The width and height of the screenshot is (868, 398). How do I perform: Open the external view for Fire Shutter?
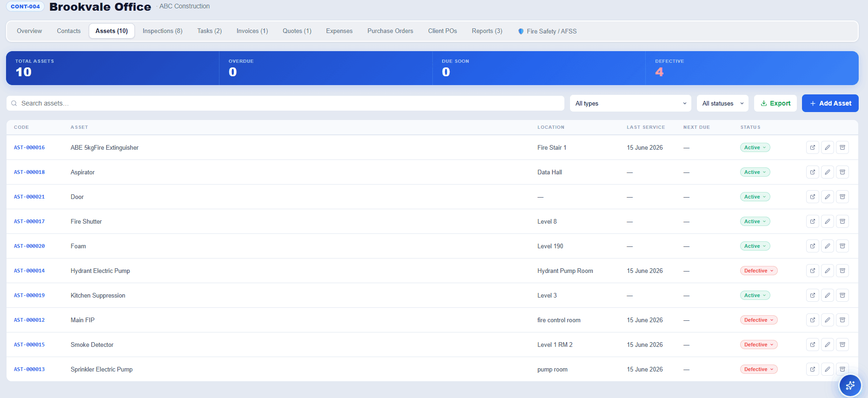coord(813,221)
